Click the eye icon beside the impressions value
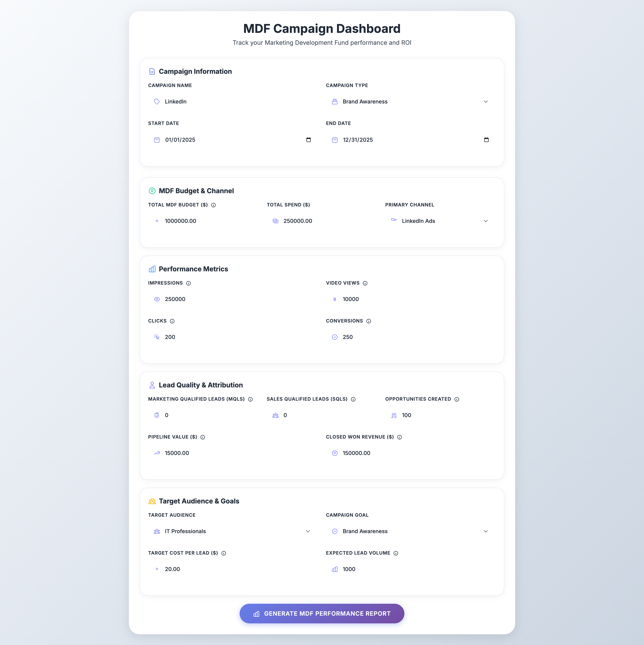This screenshot has width=644, height=645. click(157, 299)
